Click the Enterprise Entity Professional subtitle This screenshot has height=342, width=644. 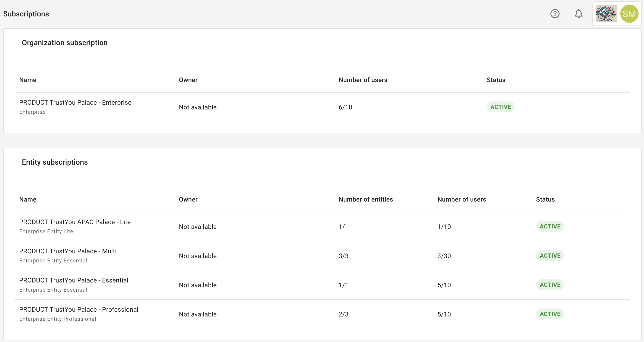coord(58,319)
